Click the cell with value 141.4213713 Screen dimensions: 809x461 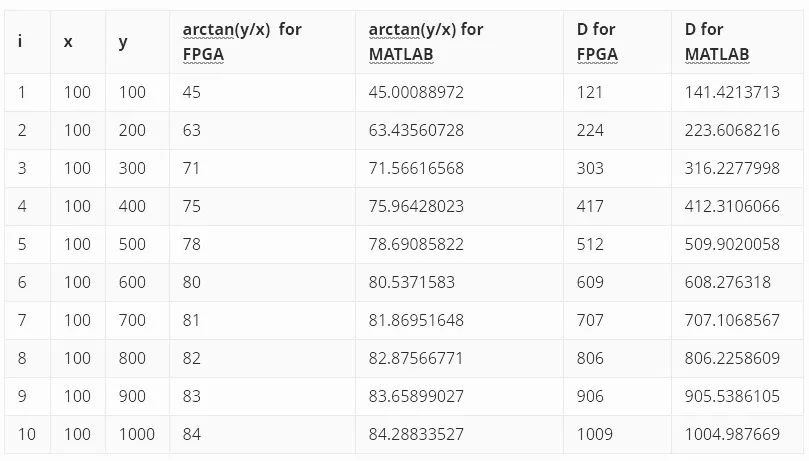pyautogui.click(x=732, y=92)
